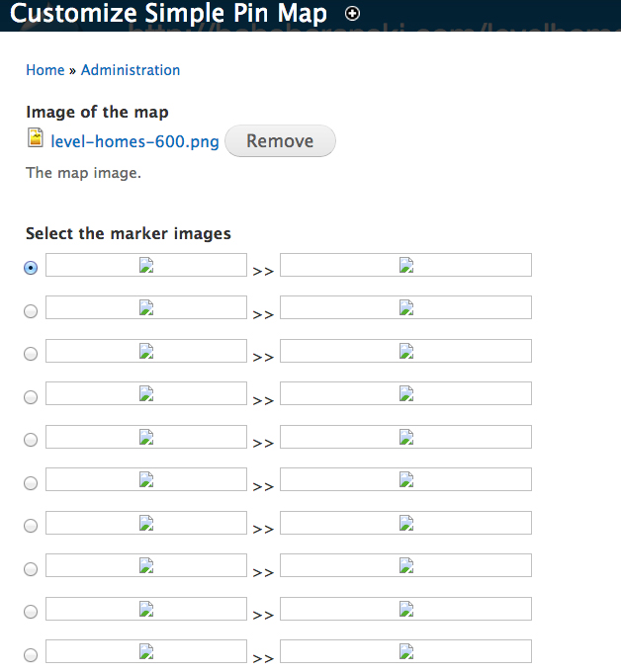
Task: Click the last row's right marker image
Action: point(405,651)
